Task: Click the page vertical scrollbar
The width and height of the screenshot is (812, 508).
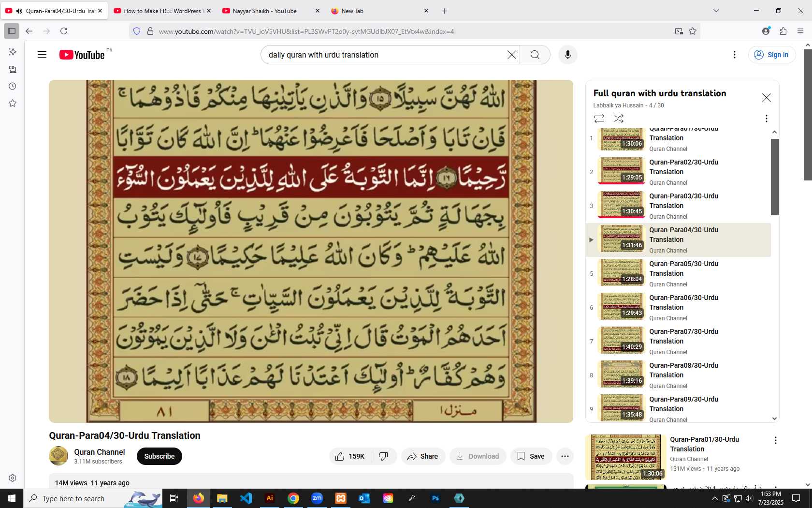Action: click(x=808, y=114)
